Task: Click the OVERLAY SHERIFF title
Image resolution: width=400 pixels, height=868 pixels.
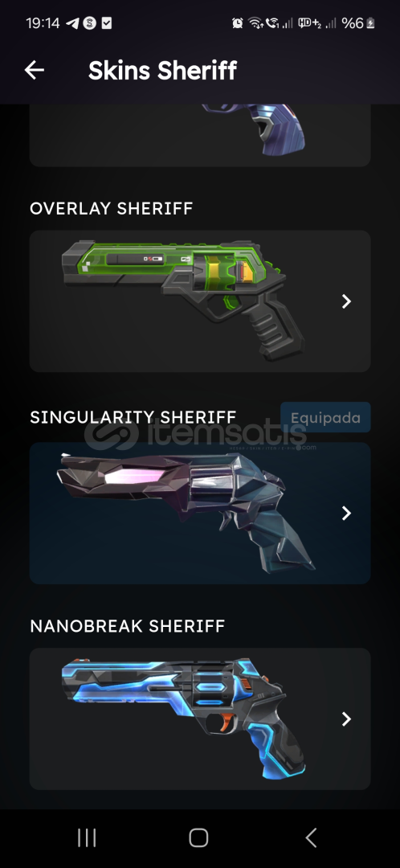Action: click(111, 209)
